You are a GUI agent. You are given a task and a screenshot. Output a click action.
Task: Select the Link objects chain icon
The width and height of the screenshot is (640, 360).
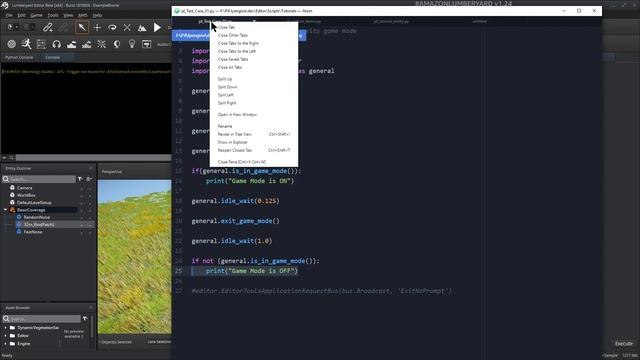[48, 27]
